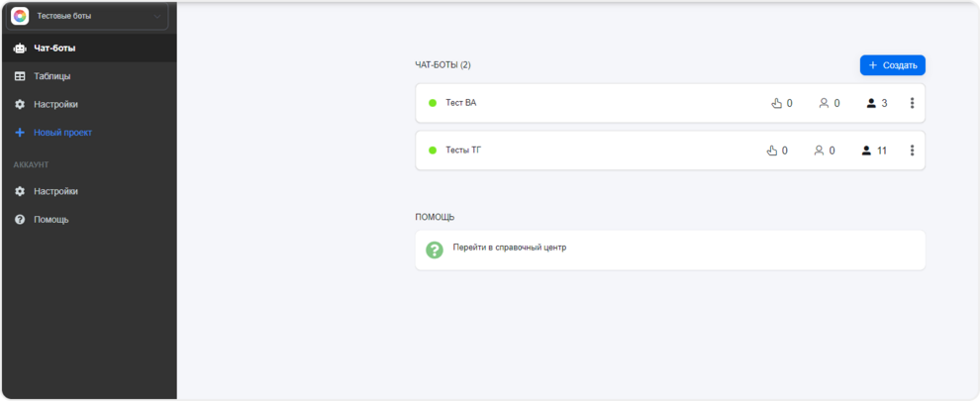This screenshot has width=980, height=401.
Task: Open the three-dot menu for Тест ВА
Action: coord(912,103)
